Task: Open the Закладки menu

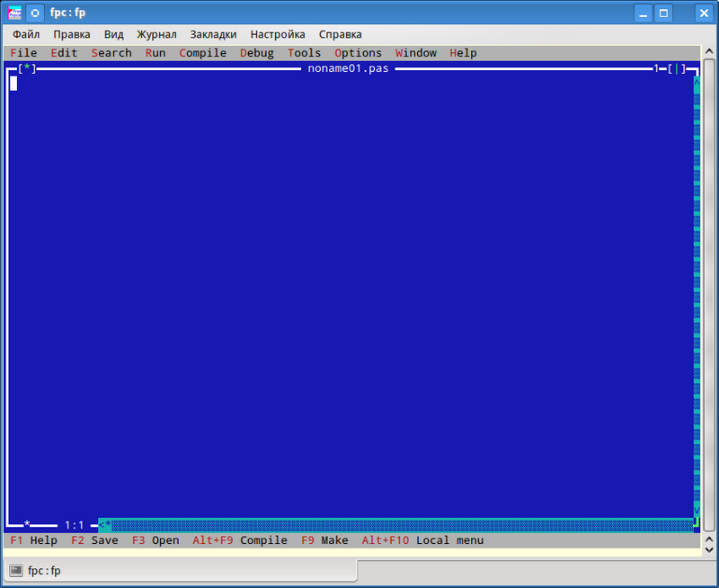Action: [x=213, y=34]
